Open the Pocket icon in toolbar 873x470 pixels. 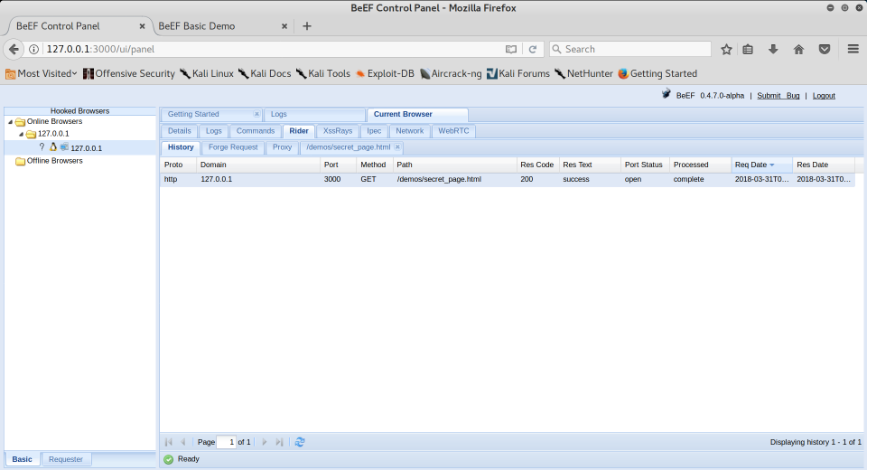coord(825,49)
